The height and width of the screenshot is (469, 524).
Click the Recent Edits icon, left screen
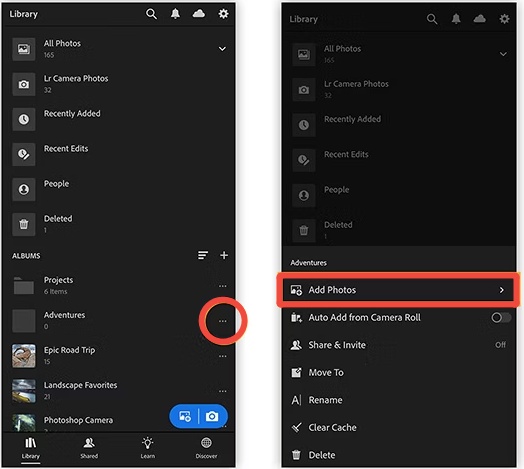click(24, 154)
